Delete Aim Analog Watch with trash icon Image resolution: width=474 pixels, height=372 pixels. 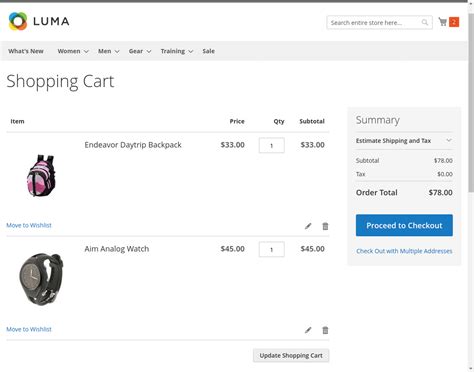325,330
